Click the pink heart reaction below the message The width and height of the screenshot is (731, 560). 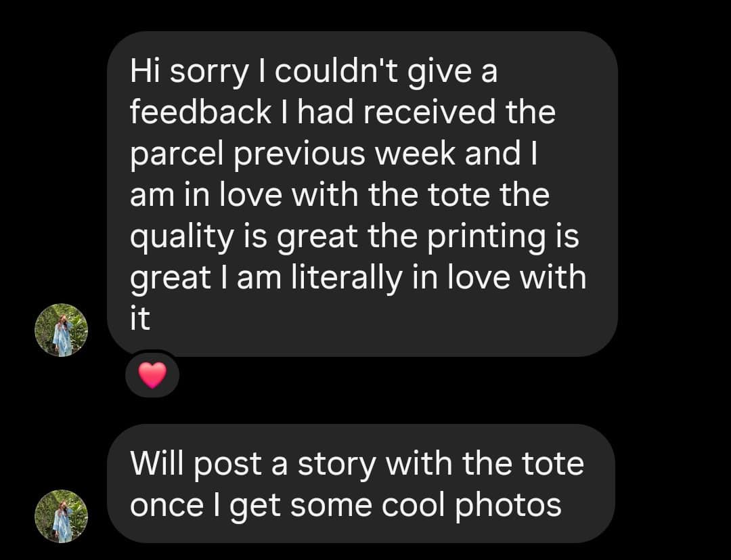tap(152, 375)
